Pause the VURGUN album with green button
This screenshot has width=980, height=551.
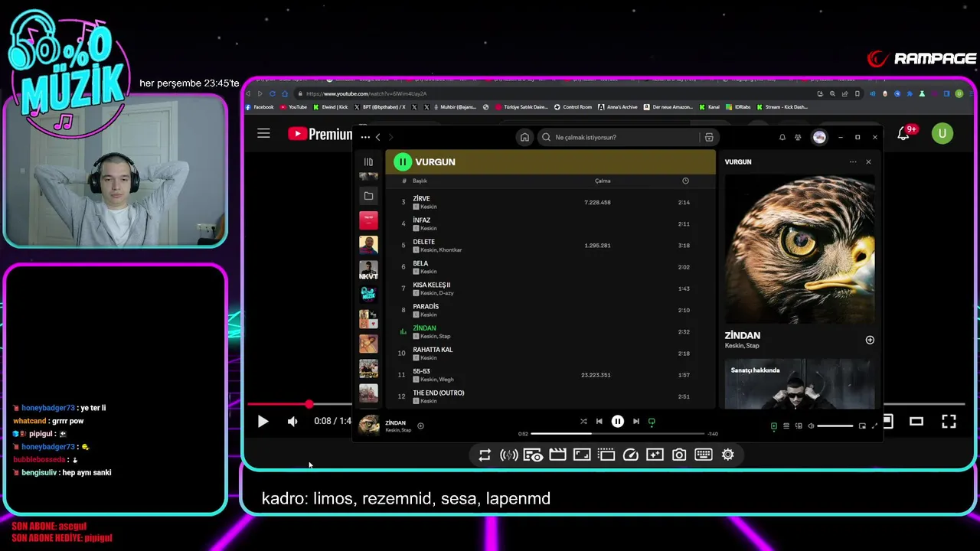pos(402,161)
